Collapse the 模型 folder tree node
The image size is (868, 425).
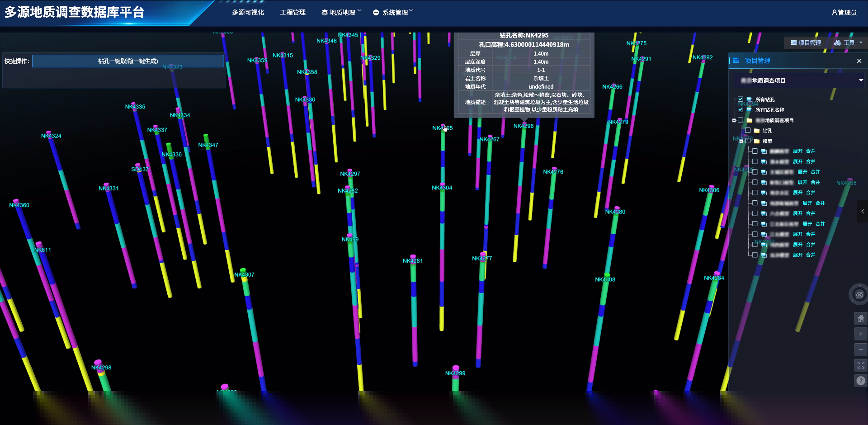pyautogui.click(x=741, y=141)
